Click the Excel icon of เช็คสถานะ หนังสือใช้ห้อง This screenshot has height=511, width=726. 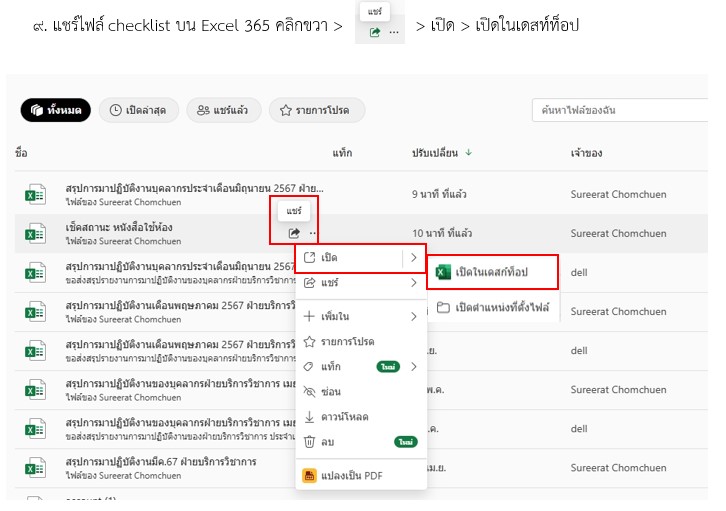coord(36,233)
